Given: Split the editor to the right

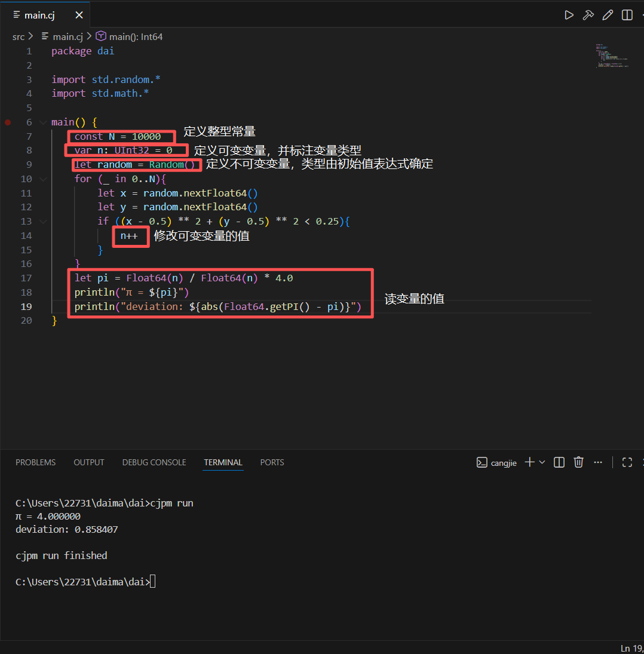Looking at the screenshot, I should tap(627, 16).
